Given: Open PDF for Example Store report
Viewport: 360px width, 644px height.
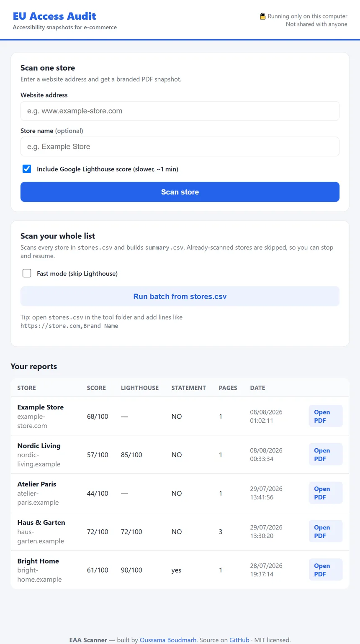Looking at the screenshot, I should pos(326,416).
